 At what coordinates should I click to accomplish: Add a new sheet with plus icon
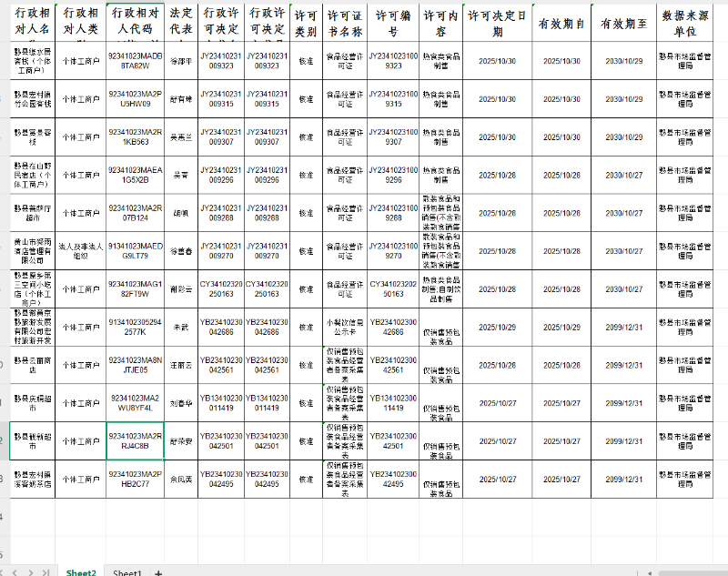[x=158, y=572]
